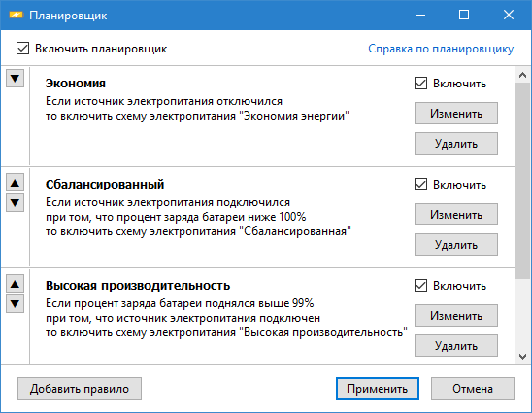Screen dimensions: 532x413
Task: Click the scrollbar down arrow
Action: click(522, 357)
